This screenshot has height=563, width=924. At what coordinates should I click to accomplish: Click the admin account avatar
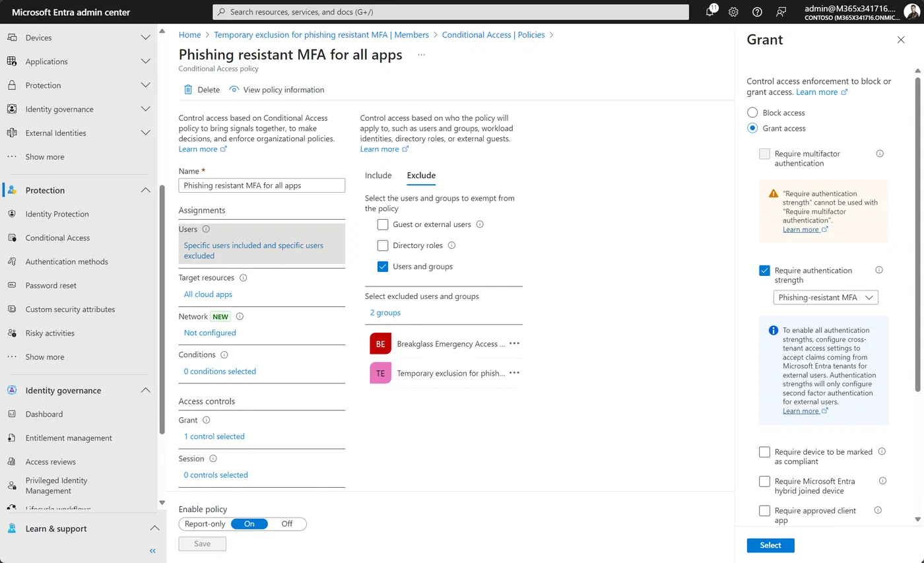coord(911,12)
